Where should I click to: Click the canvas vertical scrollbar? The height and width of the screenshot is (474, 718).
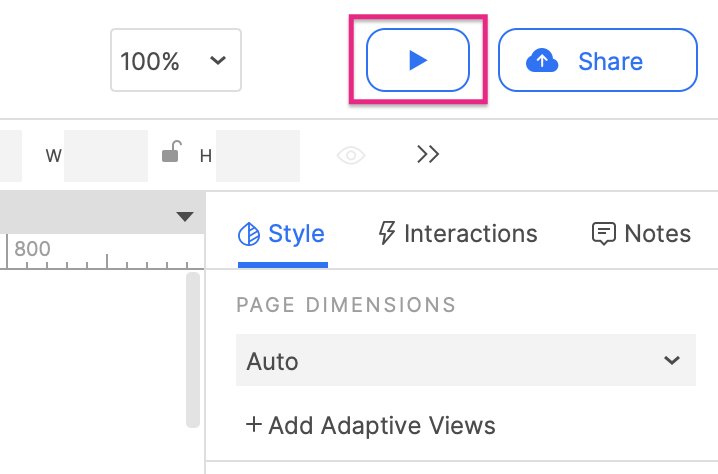pyautogui.click(x=193, y=350)
